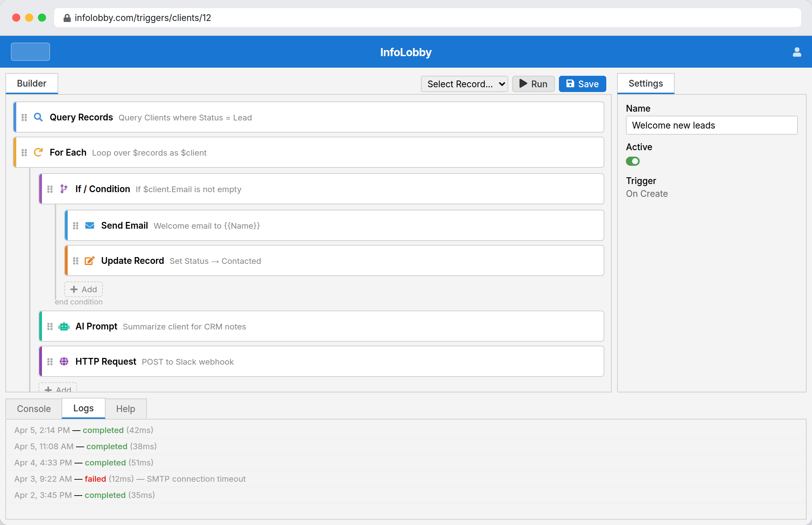Disable the Active toggle
Screen dimensions: 812x525
pyautogui.click(x=633, y=161)
